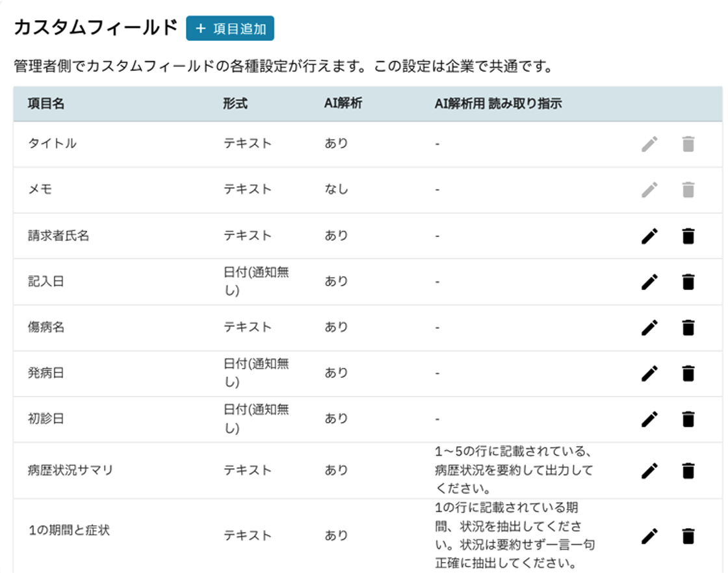This screenshot has height=573, width=728.
Task: Trash the 発病日 field
Action: pos(688,373)
